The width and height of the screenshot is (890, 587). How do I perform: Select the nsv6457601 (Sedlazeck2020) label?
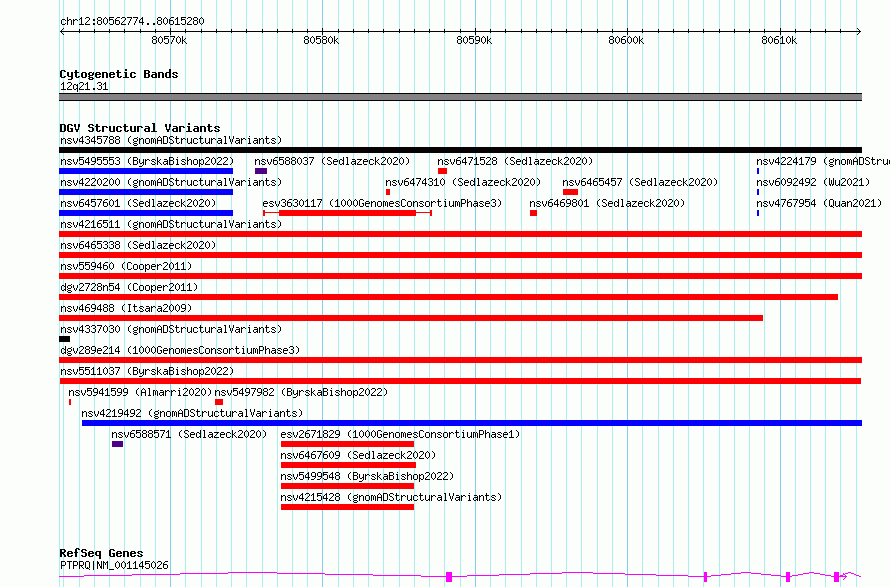138,203
